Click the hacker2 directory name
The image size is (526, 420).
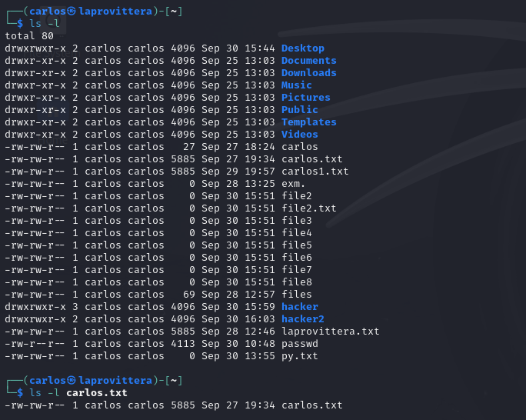pyautogui.click(x=302, y=319)
